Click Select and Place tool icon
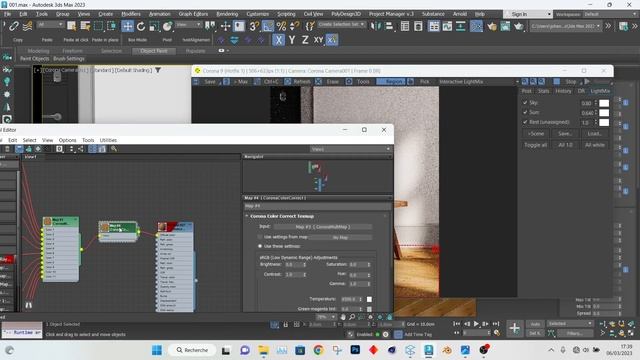 (x=167, y=27)
